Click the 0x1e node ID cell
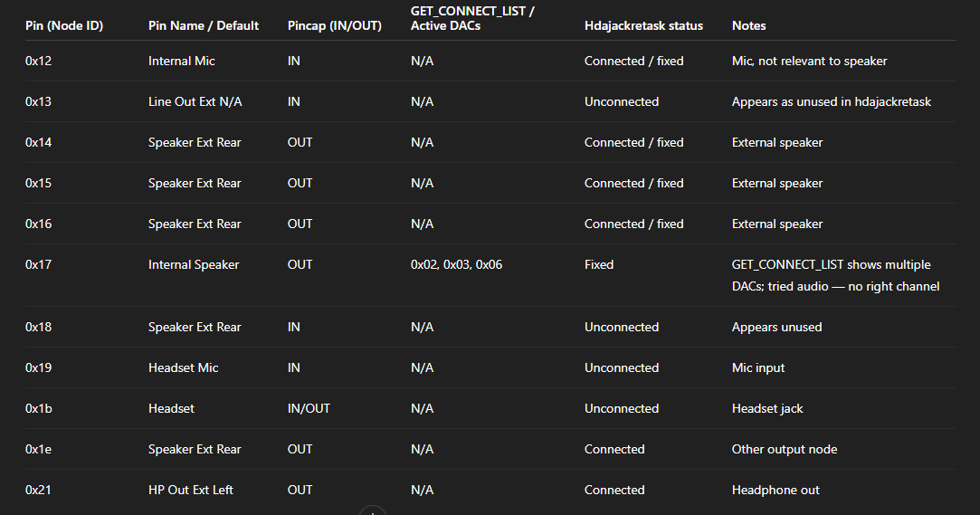Image resolution: width=980 pixels, height=515 pixels. (39, 449)
